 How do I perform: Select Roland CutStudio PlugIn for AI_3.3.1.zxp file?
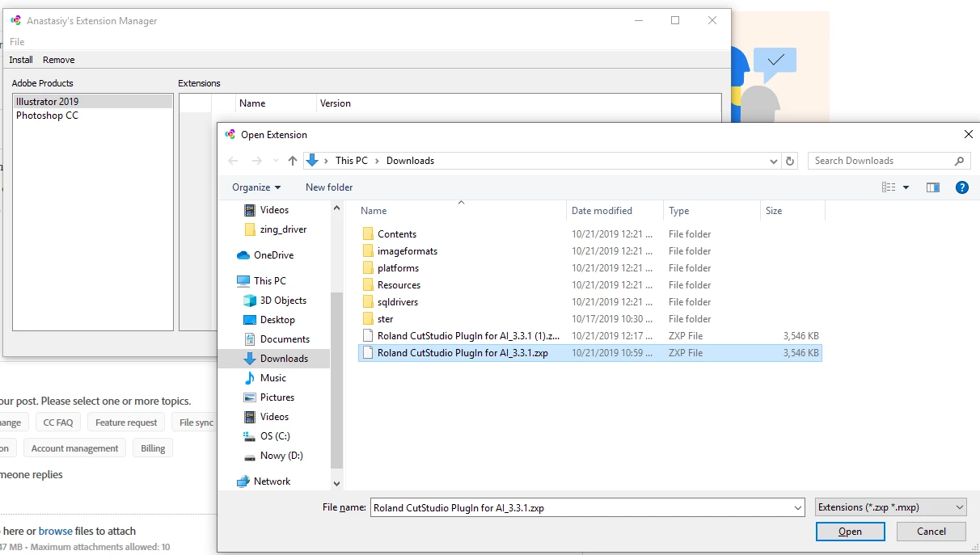click(x=590, y=353)
